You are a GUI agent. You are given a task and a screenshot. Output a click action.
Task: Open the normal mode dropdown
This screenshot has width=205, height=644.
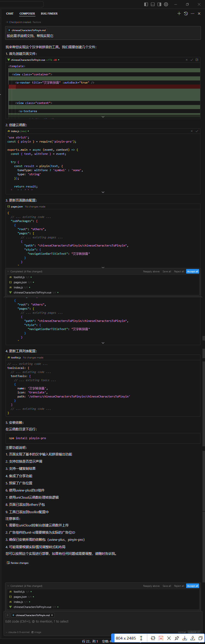(x=182, y=632)
